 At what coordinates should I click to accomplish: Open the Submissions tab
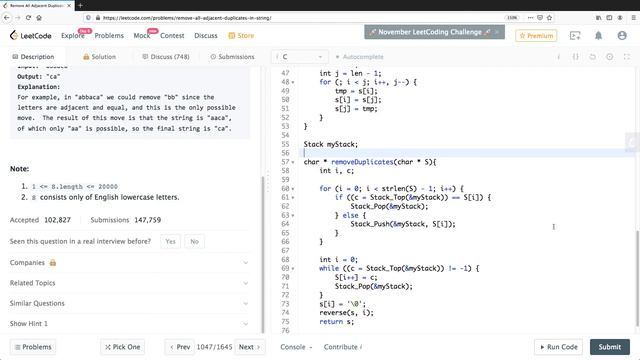pyautogui.click(x=232, y=57)
